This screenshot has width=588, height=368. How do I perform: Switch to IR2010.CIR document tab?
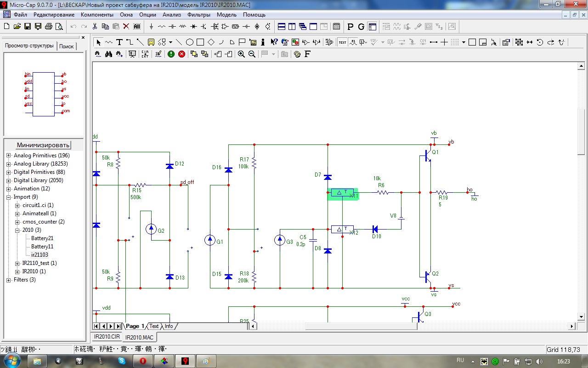point(107,337)
